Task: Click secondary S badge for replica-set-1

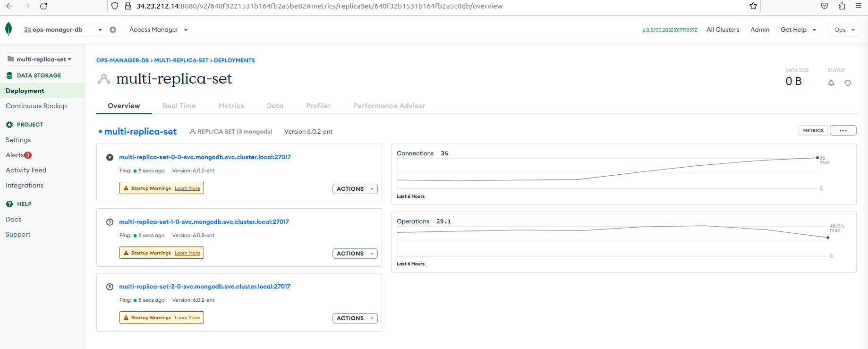Action: pyautogui.click(x=110, y=222)
